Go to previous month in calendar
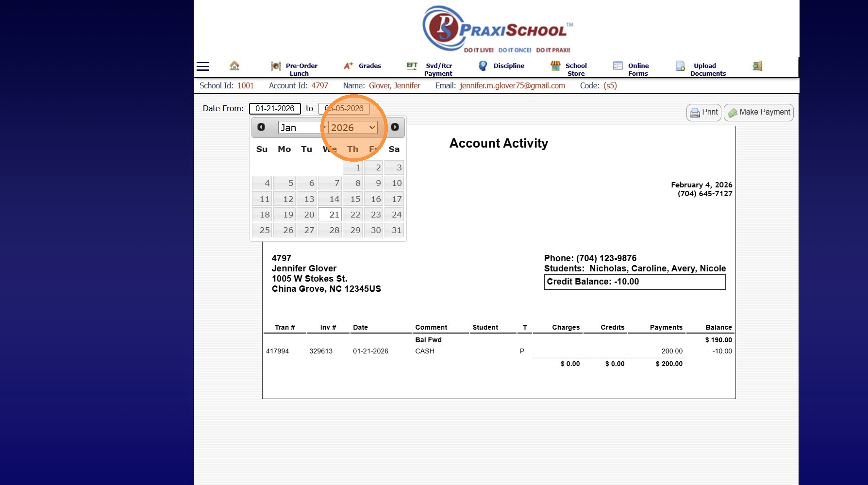Viewport: 868px width, 485px height. pyautogui.click(x=261, y=127)
